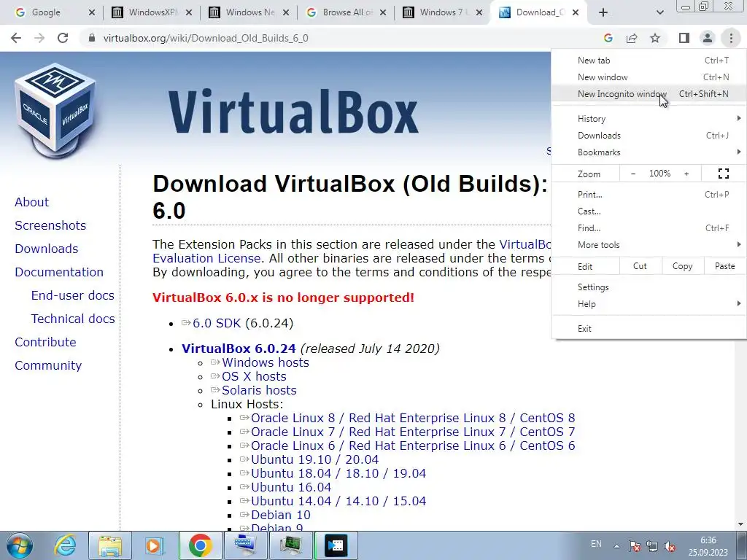Click the Paste edit button

[x=724, y=266]
